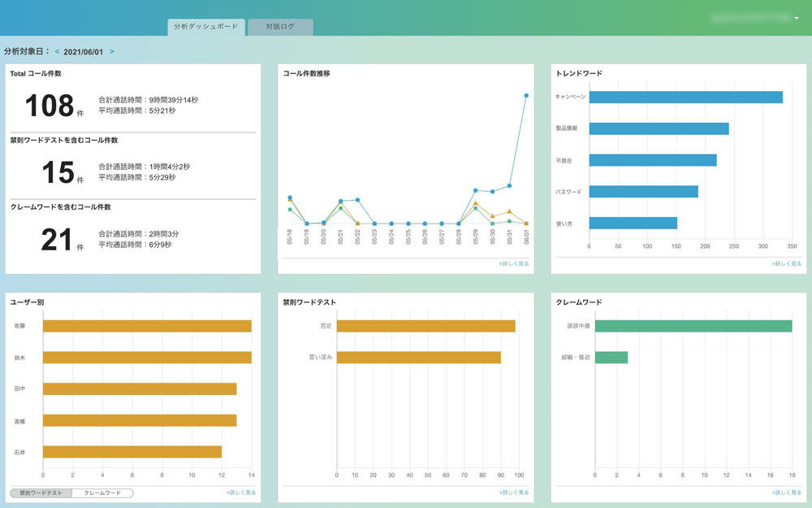Click the 05/29 orange triangle data point
Screen dimensions: 812x508
[x=475, y=203]
